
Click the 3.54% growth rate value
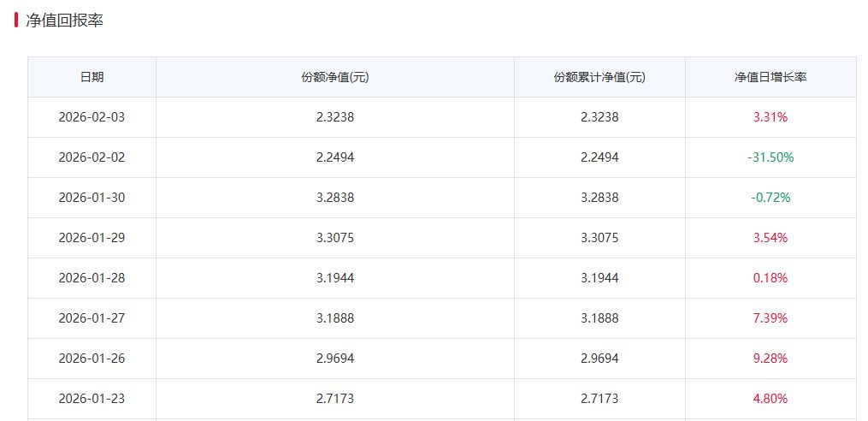pyautogui.click(x=770, y=238)
